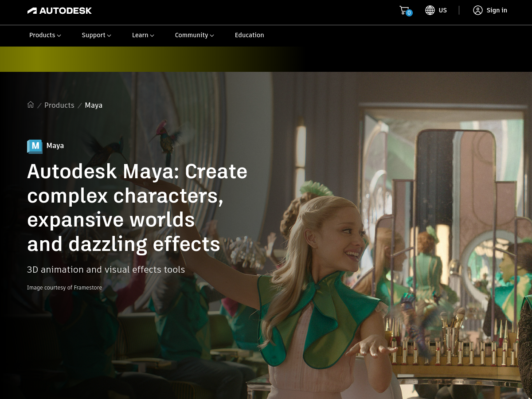Click the Autodesk logo
Screen dimensions: 532x399
[59, 11]
